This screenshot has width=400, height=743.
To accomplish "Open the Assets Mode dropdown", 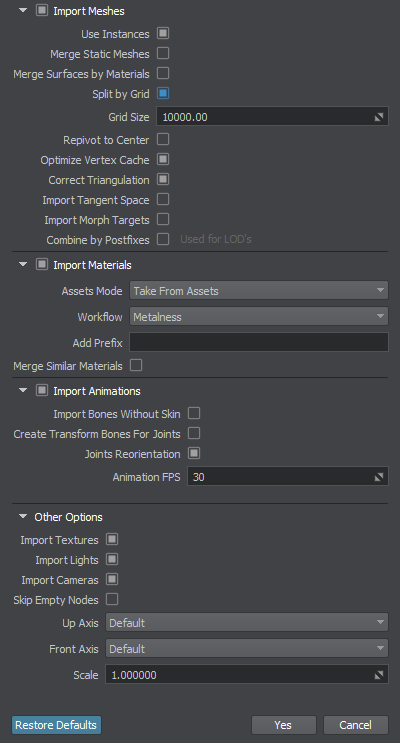I will point(259,290).
